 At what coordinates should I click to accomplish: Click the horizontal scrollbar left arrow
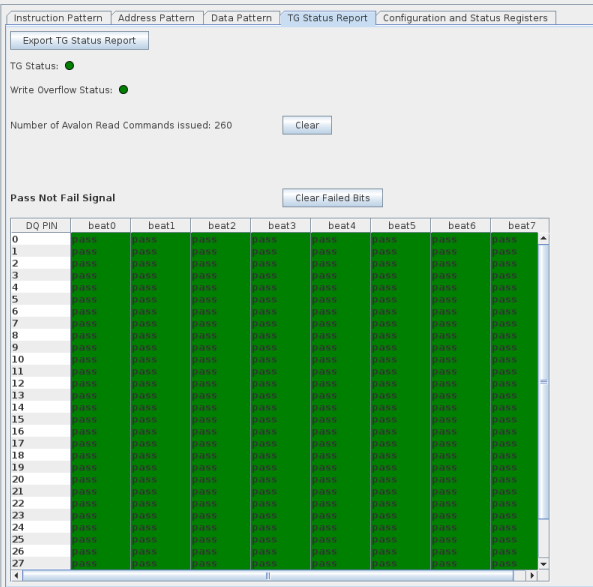(x=16, y=576)
